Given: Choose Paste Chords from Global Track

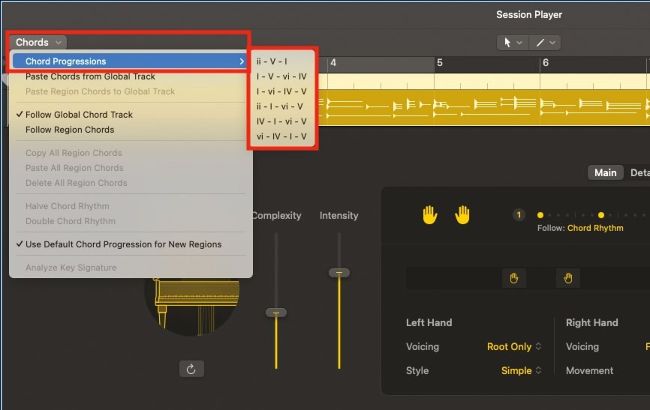Looking at the screenshot, I should [x=90, y=77].
